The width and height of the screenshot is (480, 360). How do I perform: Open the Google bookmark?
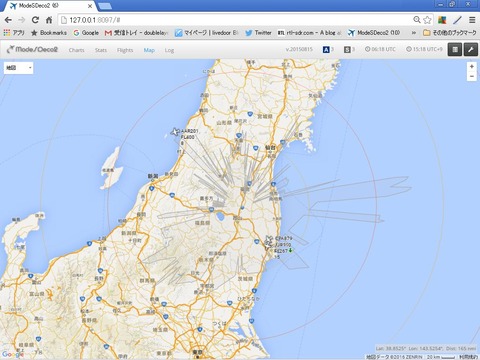pyautogui.click(x=86, y=33)
